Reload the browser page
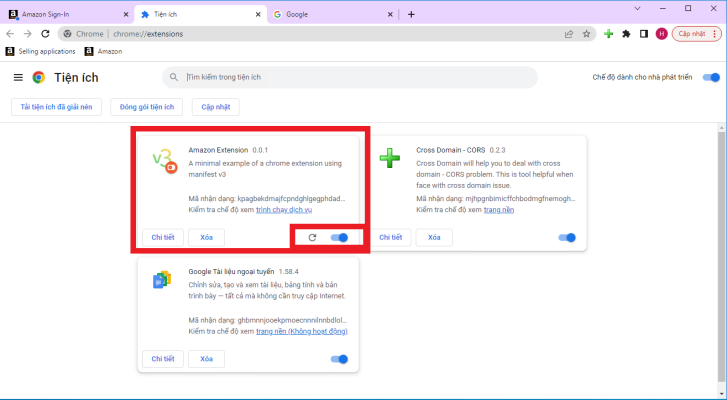Screen dimensions: 727x400 tap(45, 33)
